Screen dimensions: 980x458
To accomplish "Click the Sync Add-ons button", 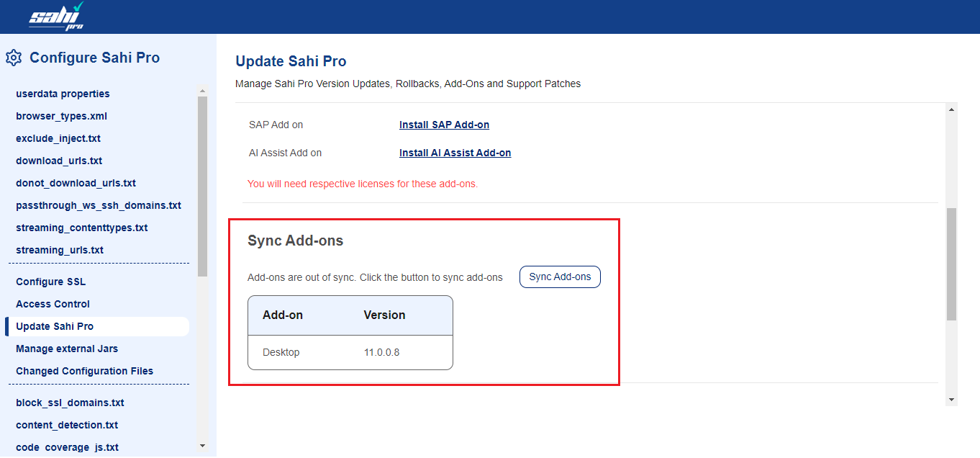I will pos(560,277).
